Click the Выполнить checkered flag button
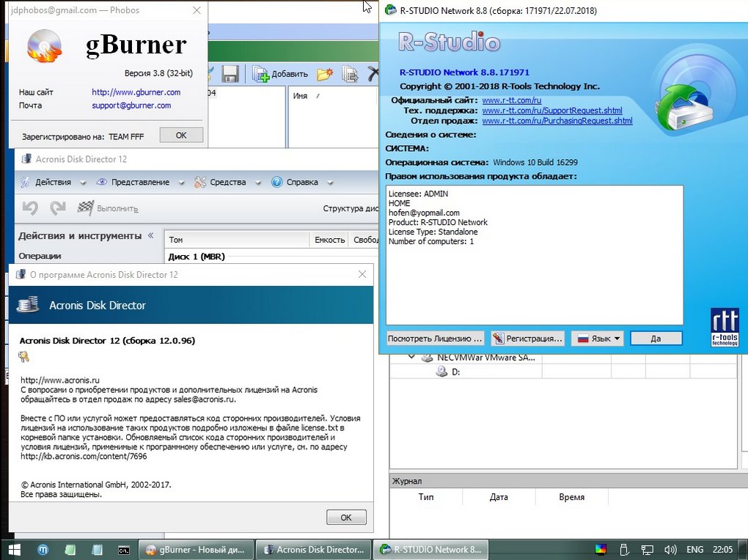 click(109, 208)
